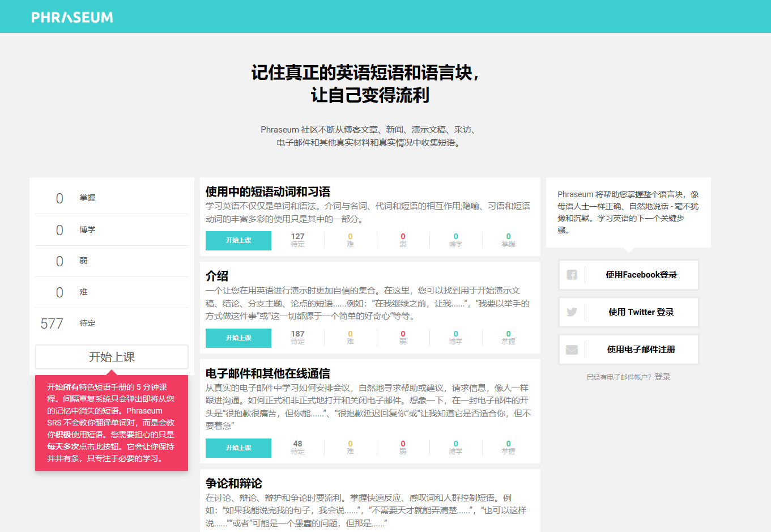
Task: Open 电子邮件和其他在线通信 collection title
Action: tap(267, 373)
